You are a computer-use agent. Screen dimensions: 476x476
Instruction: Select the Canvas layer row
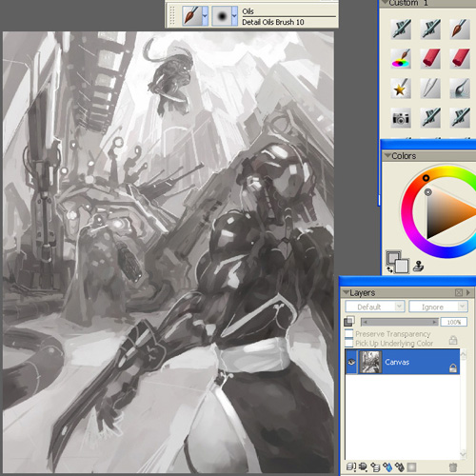click(x=403, y=362)
